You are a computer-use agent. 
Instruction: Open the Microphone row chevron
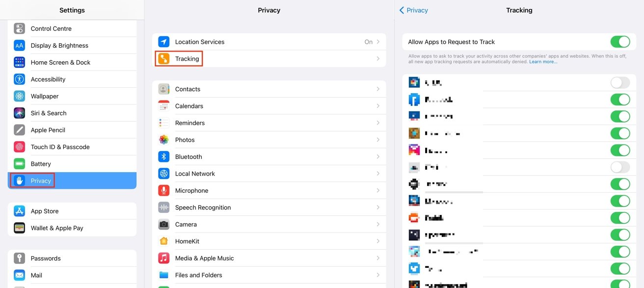(378, 191)
